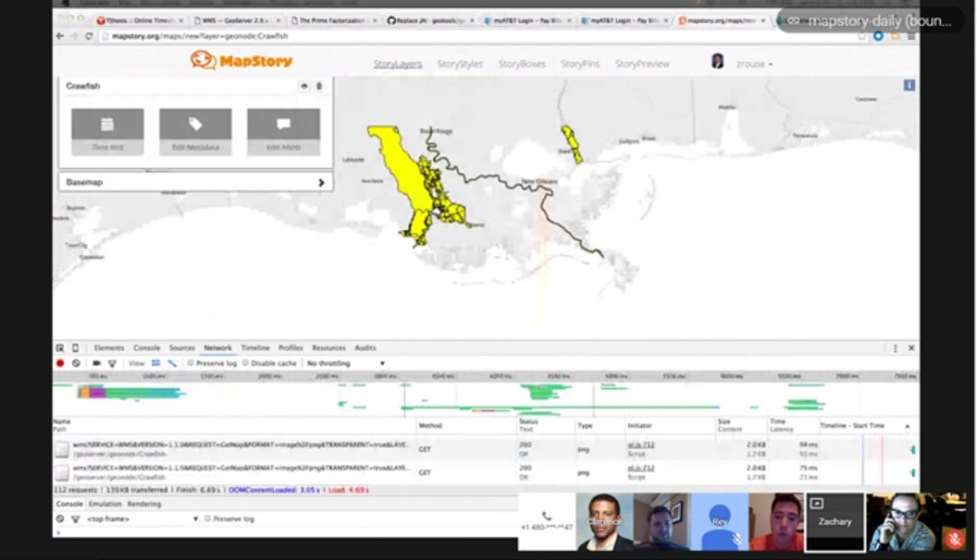
Task: Switch to drawer Rendering tab
Action: click(144, 504)
